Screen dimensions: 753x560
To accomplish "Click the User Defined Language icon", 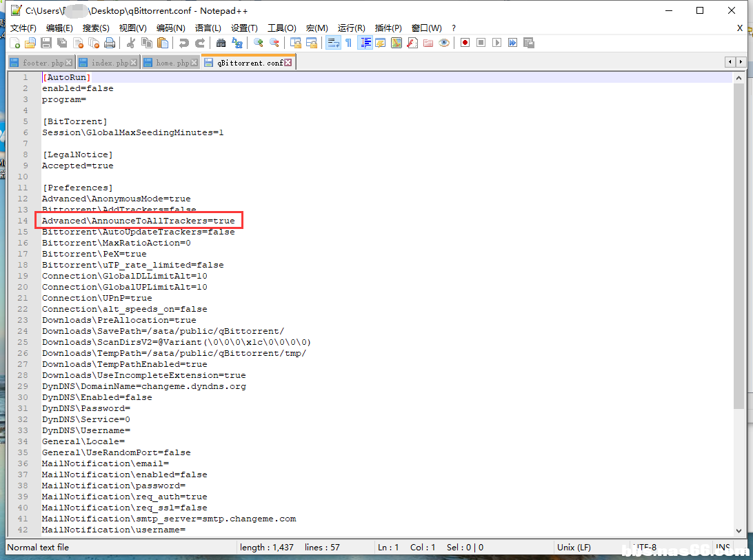I will pos(381,43).
